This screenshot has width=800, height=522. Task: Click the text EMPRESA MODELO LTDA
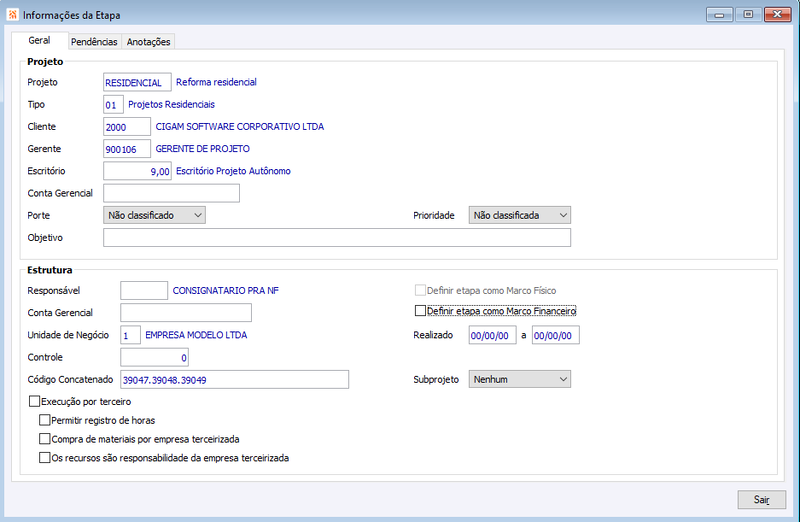196,335
